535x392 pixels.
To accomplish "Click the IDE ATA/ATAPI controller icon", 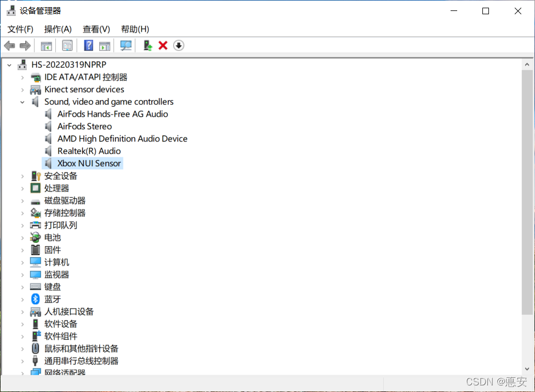I will click(36, 77).
